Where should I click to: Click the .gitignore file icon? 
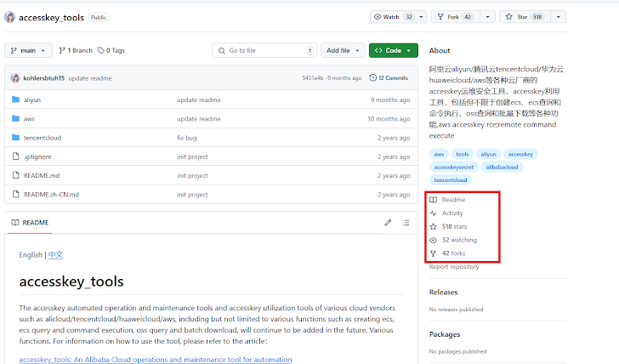tap(15, 156)
